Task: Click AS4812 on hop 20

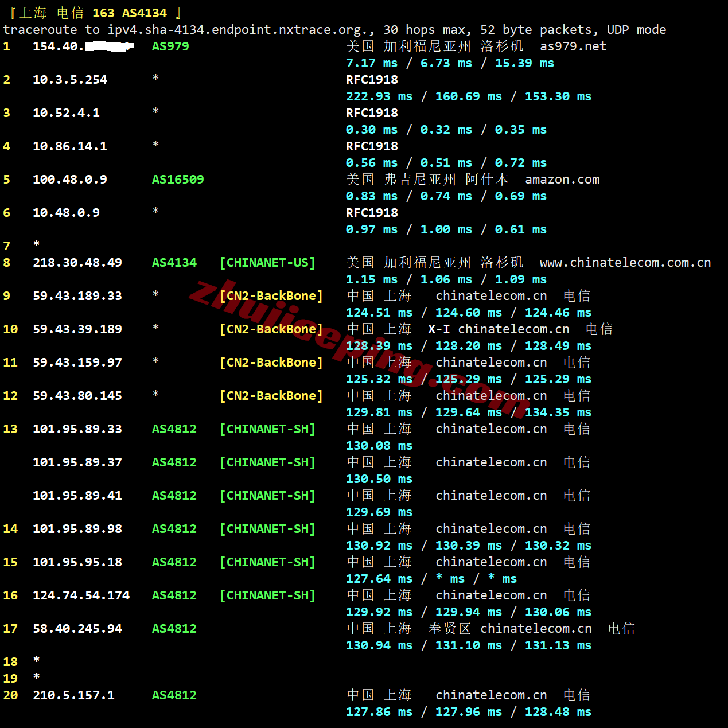Action: (x=174, y=695)
